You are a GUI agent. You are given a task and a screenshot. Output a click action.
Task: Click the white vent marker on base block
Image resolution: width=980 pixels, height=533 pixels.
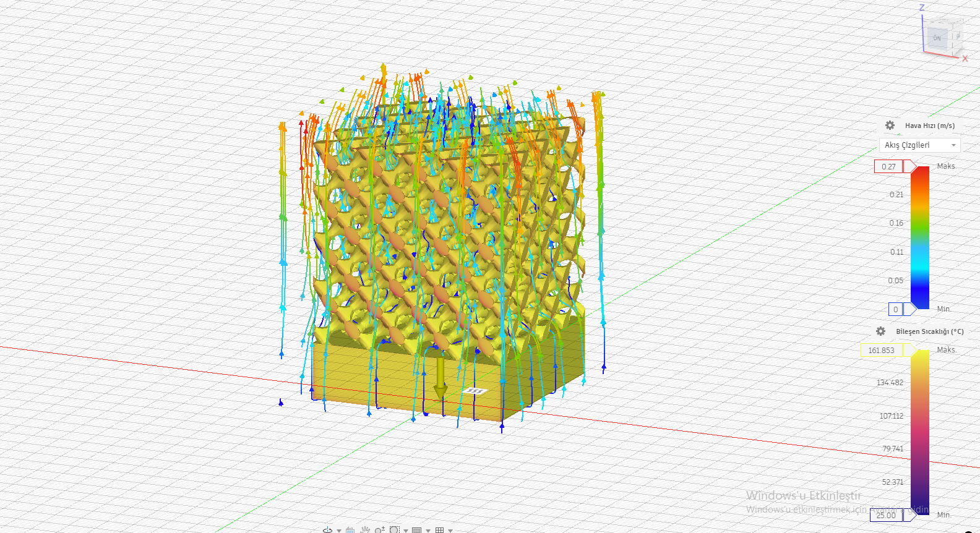[x=475, y=391]
